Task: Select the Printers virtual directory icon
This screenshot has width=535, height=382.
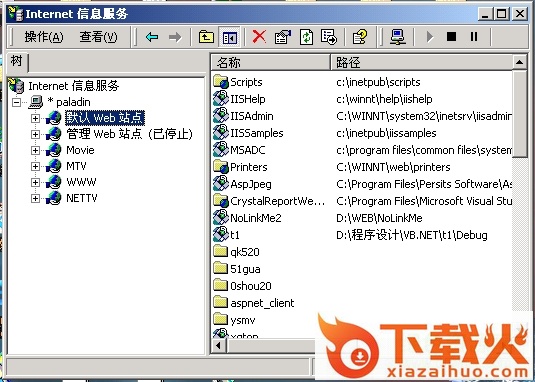Action: (x=221, y=167)
